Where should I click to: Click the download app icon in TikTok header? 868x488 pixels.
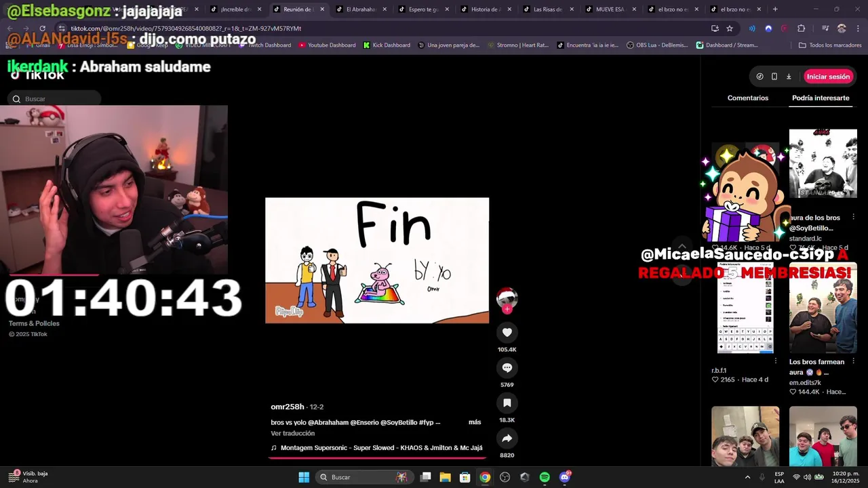point(789,77)
